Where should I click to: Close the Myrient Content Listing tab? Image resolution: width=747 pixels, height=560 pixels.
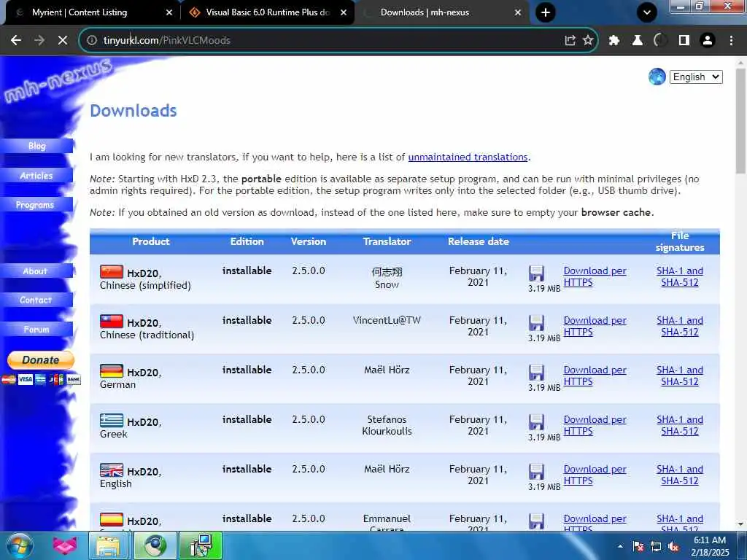click(169, 13)
